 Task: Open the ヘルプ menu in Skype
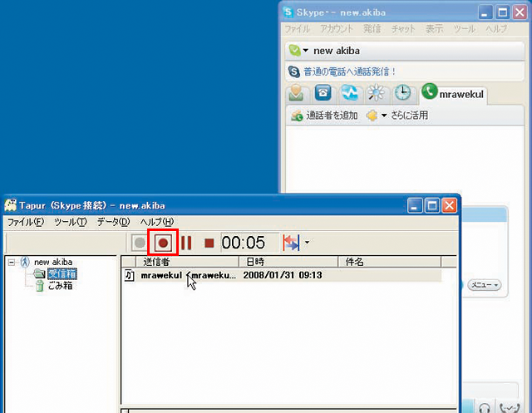[496, 29]
